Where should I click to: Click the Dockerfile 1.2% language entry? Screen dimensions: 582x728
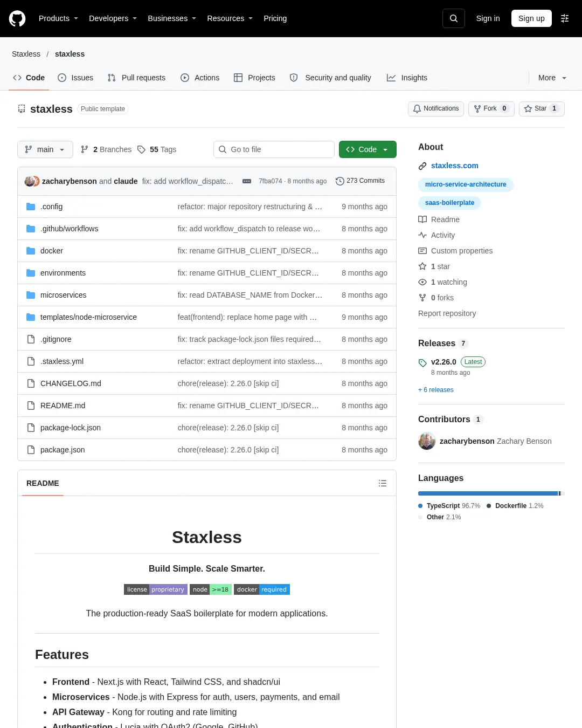(515, 506)
